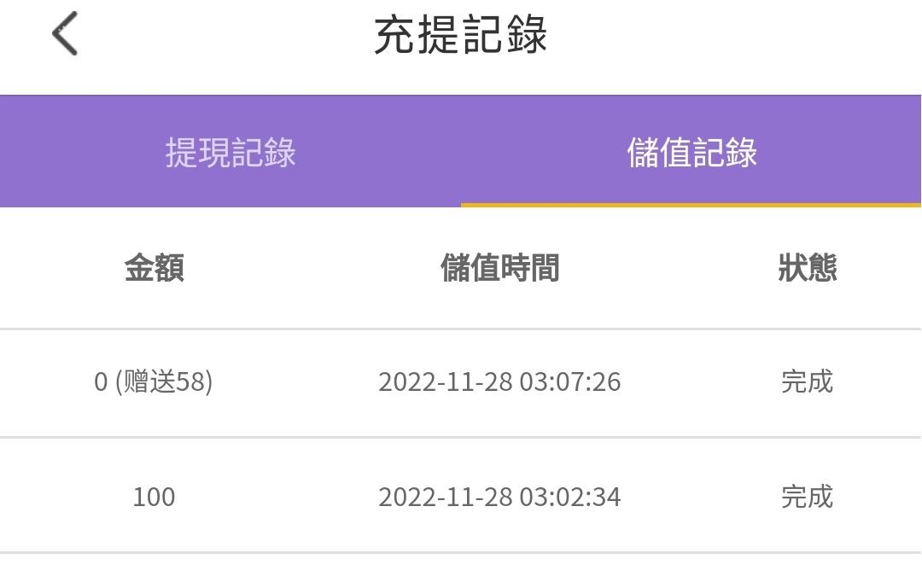Screen dimensions: 922x588
Task: Tap the back arrow icon
Action: tap(65, 34)
